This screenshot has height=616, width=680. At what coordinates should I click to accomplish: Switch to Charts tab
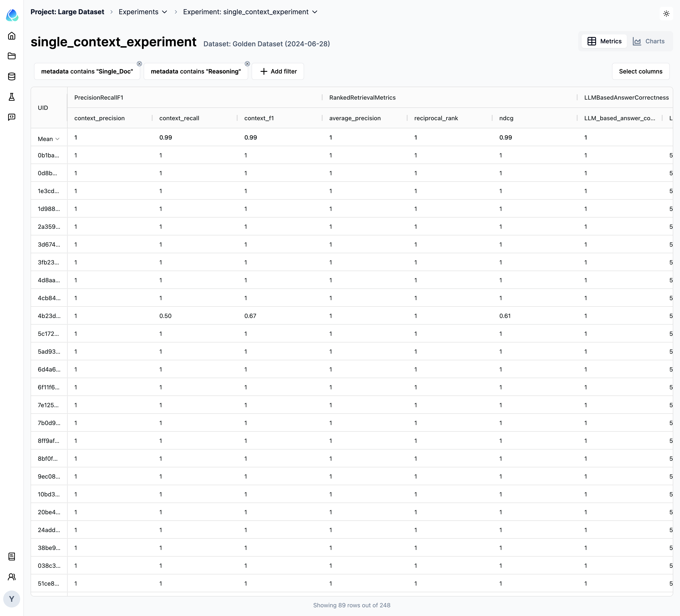coord(650,41)
